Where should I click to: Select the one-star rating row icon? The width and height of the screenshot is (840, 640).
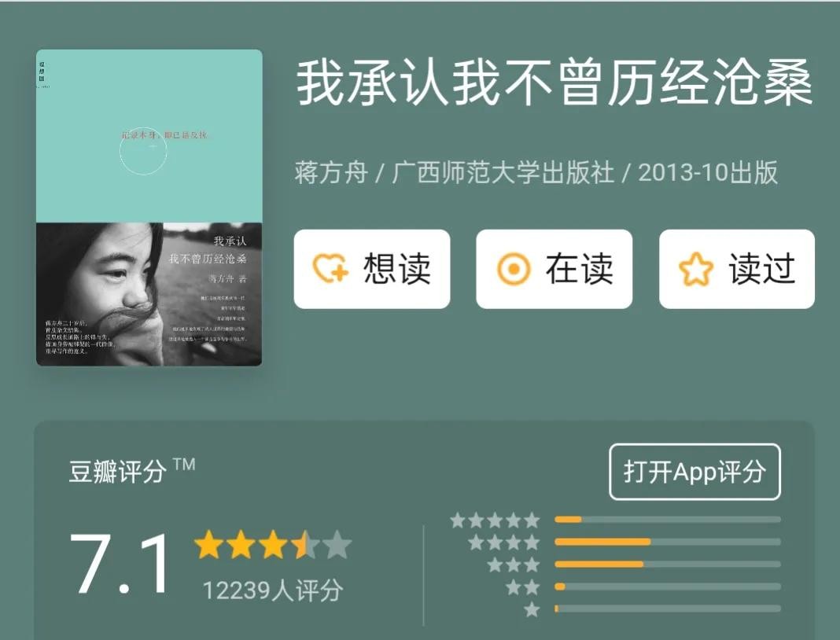pos(532,609)
